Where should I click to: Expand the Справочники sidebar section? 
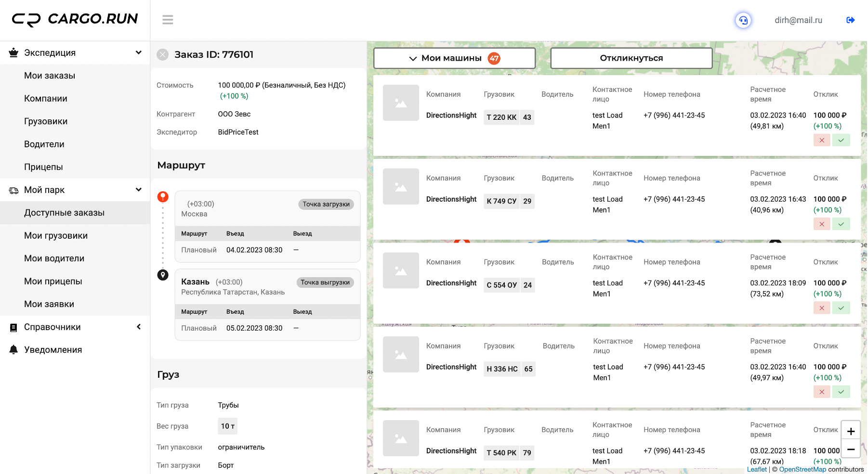pyautogui.click(x=138, y=327)
